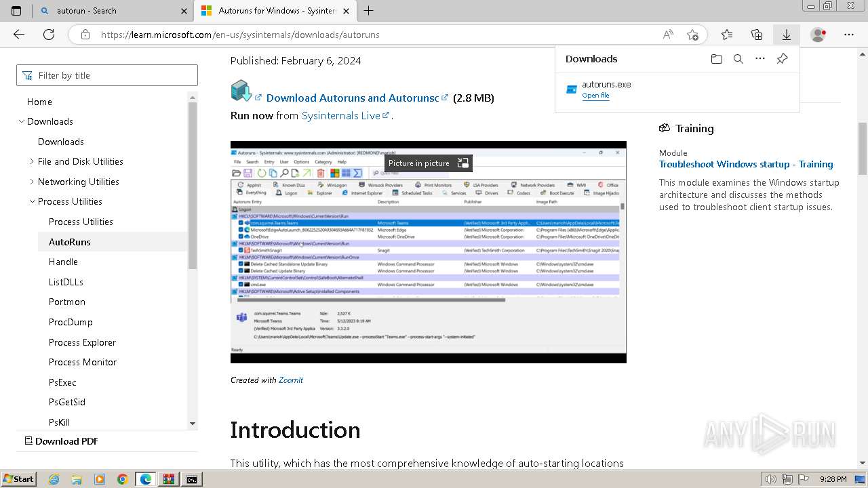Select AutoRuns in the sidebar
The width and height of the screenshot is (868, 488).
69,242
